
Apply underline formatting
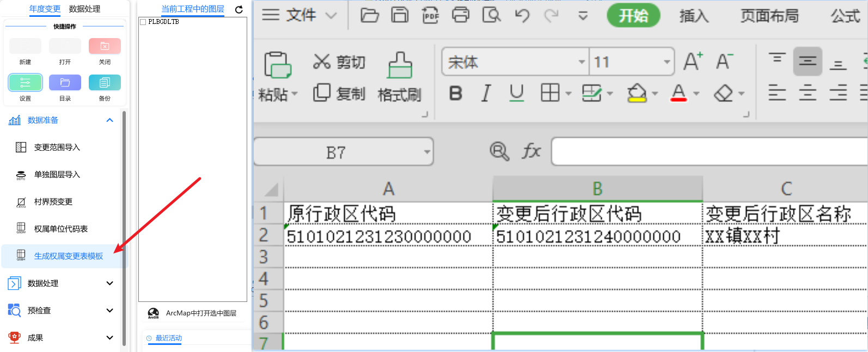516,94
